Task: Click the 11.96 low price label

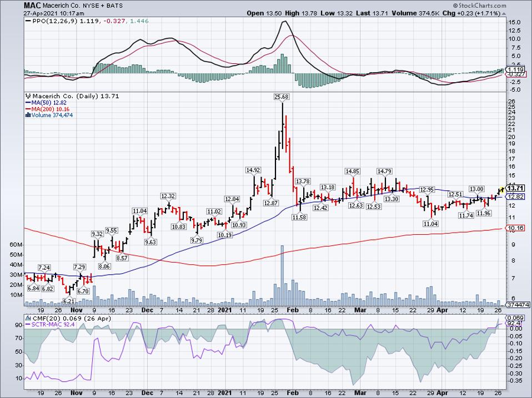Action: 484,213
